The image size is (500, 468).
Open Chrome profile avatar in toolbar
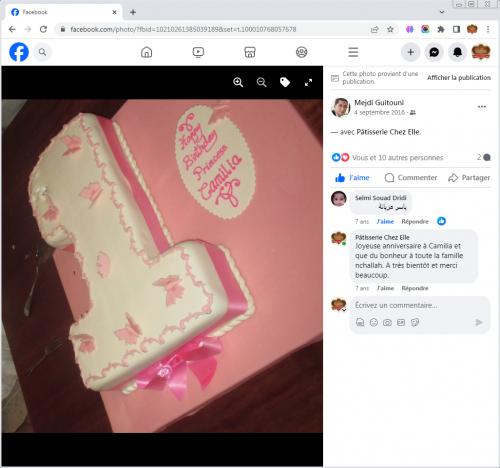pyautogui.click(x=472, y=29)
